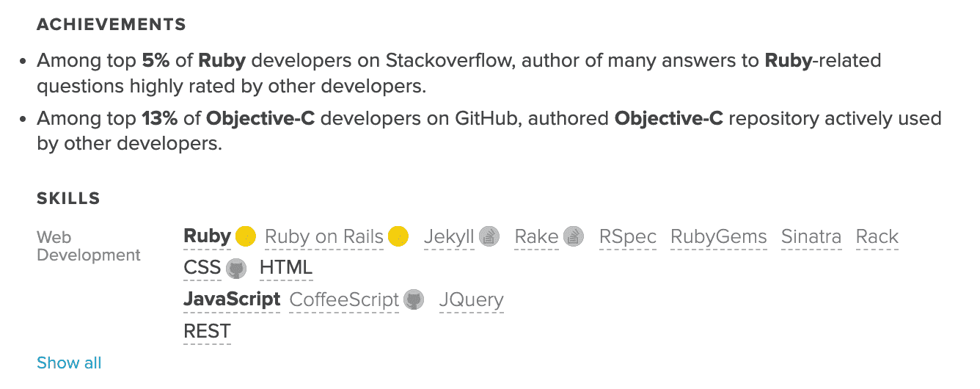Click the yellow badge beside Ruby on Rails

tap(398, 236)
